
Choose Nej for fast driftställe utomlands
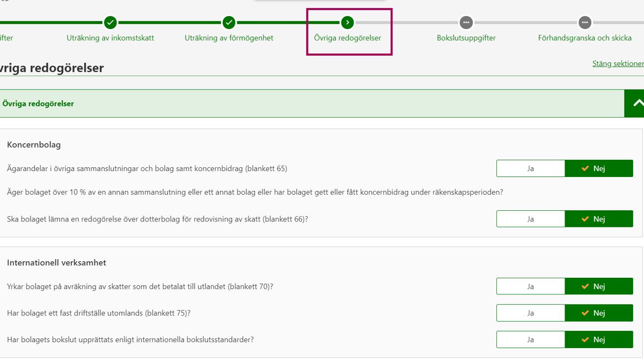coord(598,313)
